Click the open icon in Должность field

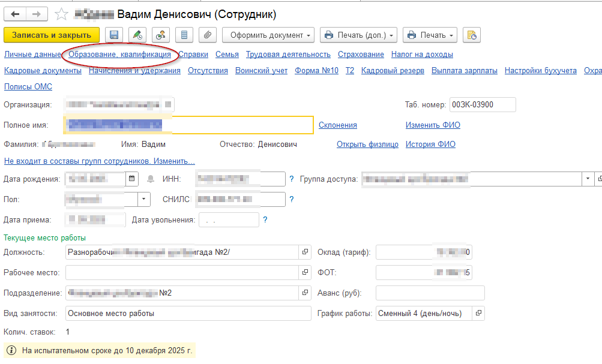pos(305,252)
